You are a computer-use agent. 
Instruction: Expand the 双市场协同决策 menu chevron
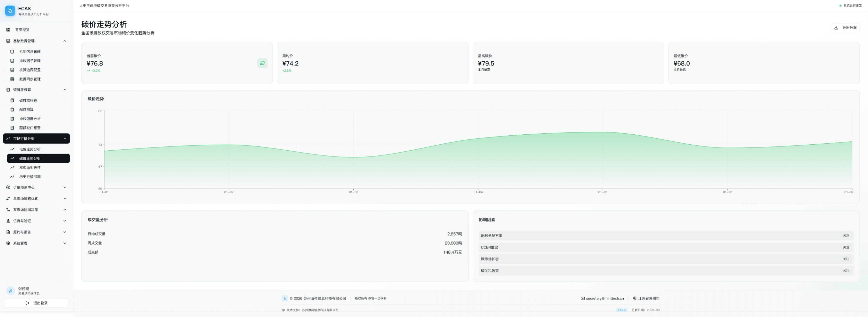click(65, 210)
